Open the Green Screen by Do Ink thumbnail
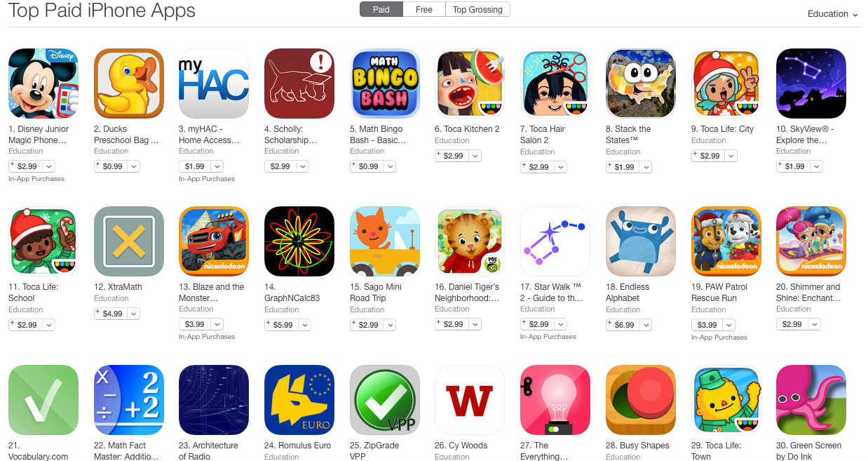The image size is (868, 461). click(x=811, y=400)
